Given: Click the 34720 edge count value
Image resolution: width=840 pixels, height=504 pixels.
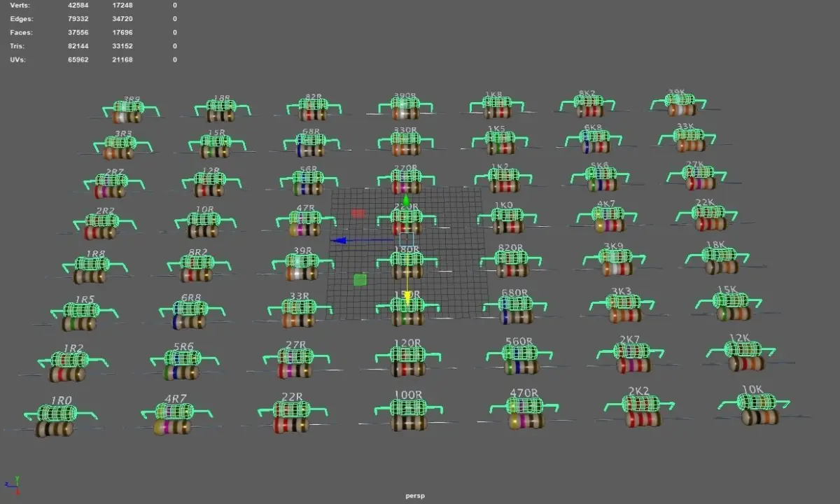Looking at the screenshot, I should click(122, 19).
